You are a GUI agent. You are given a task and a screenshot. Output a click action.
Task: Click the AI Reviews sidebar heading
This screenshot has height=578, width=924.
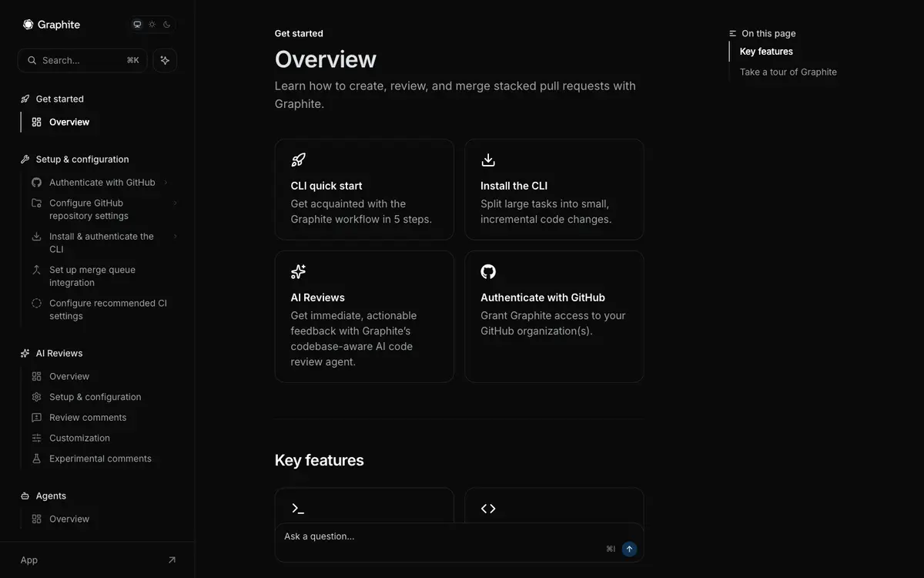(x=59, y=353)
